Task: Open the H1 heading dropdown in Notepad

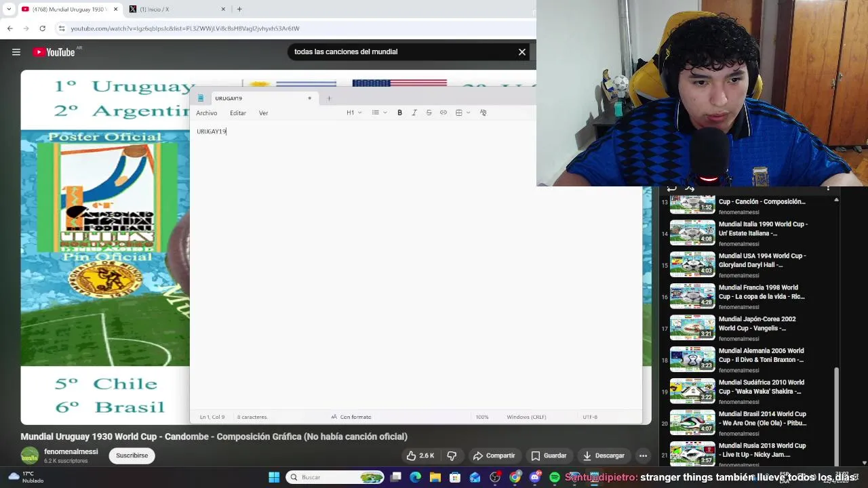Action: pyautogui.click(x=354, y=113)
